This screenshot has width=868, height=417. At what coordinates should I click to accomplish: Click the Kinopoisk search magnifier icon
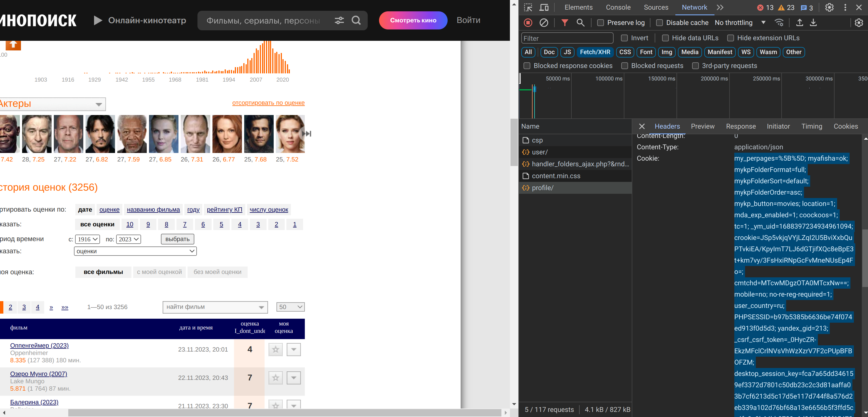356,21
